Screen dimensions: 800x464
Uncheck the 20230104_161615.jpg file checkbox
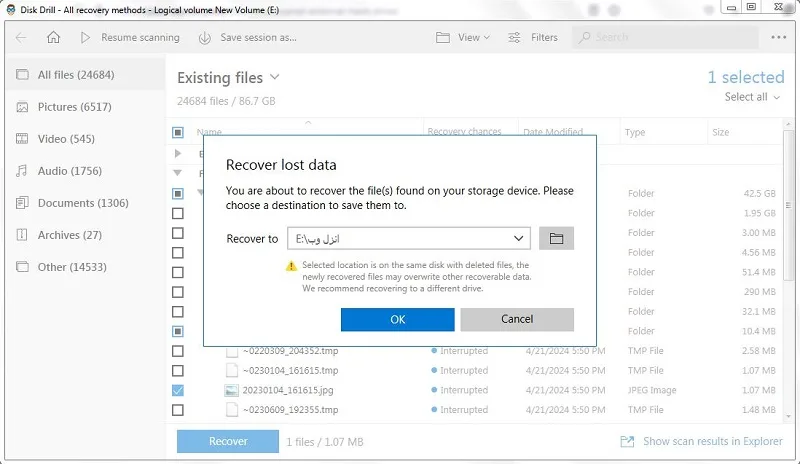pyautogui.click(x=178, y=390)
